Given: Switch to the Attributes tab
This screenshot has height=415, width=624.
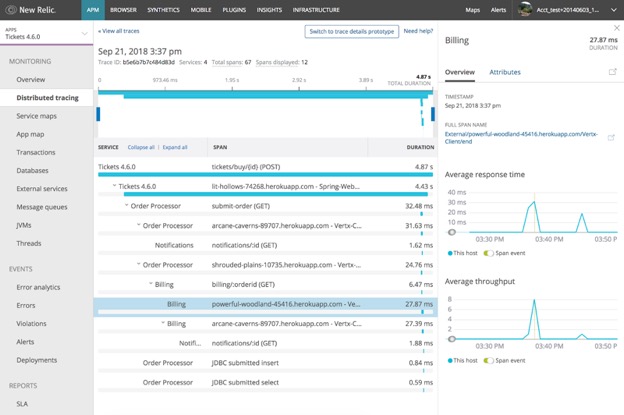Looking at the screenshot, I should [505, 72].
